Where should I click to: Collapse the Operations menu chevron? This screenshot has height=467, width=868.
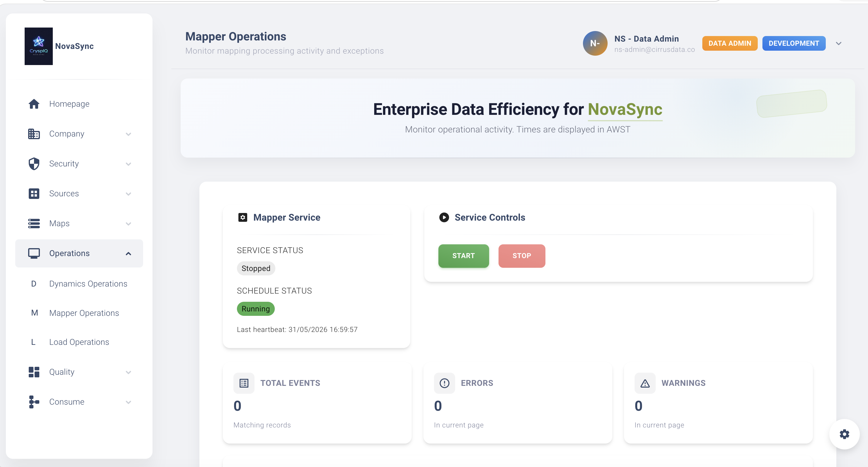128,253
